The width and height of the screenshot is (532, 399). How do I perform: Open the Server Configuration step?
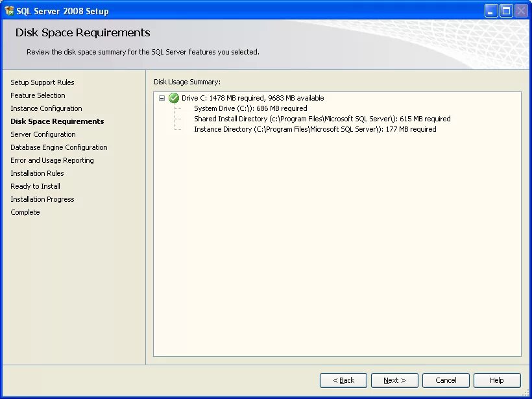coord(42,134)
